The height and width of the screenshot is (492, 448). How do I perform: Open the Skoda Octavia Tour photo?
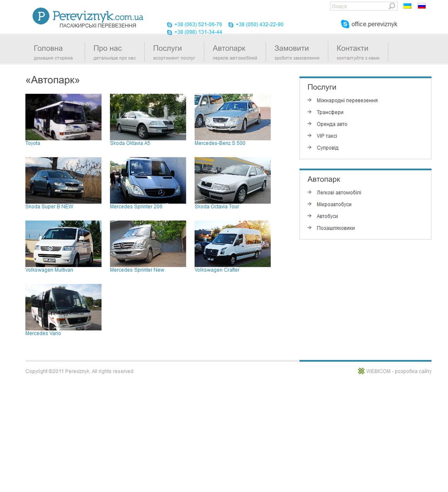pyautogui.click(x=232, y=180)
